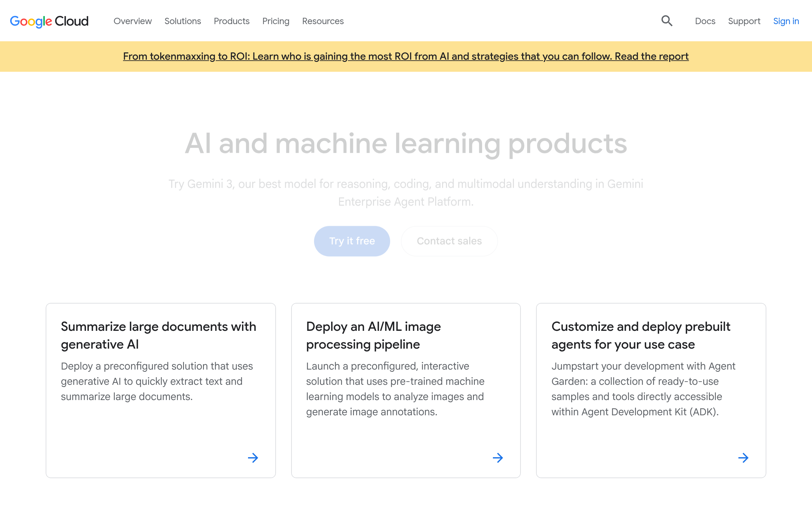
Task: Select 'Customize and deploy prebuilt agents' title
Action: (x=641, y=335)
